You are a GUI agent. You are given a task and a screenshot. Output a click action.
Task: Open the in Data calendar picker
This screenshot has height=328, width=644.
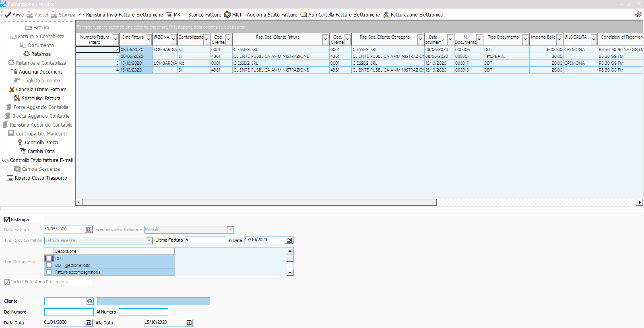tap(289, 240)
